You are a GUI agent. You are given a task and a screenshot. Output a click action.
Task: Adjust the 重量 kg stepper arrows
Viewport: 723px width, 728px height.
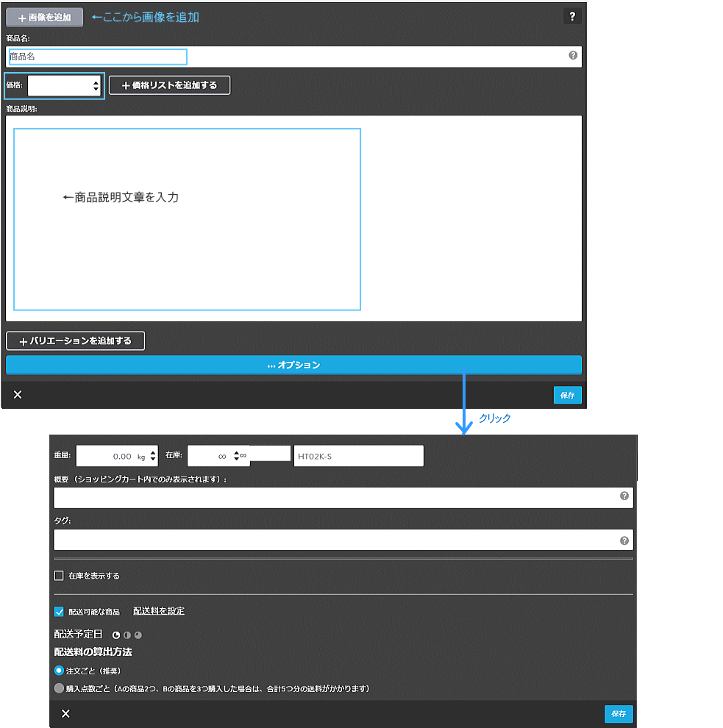(x=152, y=456)
